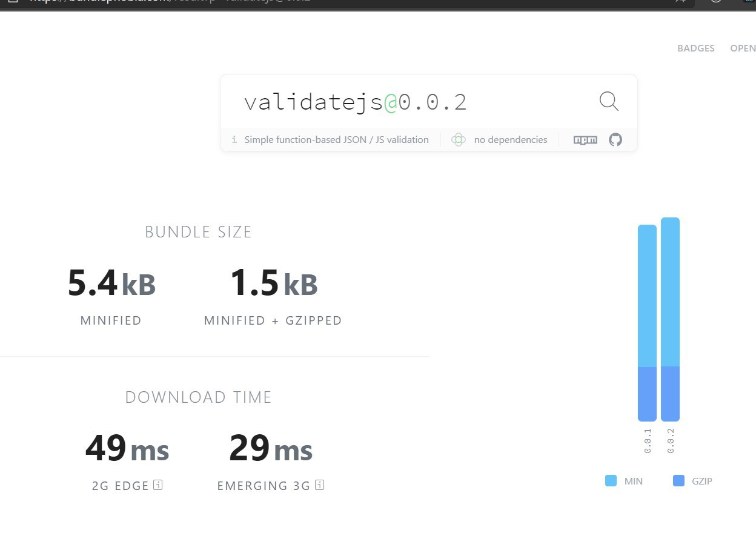This screenshot has height=536, width=756.
Task: Open the BADGES menu item
Action: pyautogui.click(x=696, y=48)
